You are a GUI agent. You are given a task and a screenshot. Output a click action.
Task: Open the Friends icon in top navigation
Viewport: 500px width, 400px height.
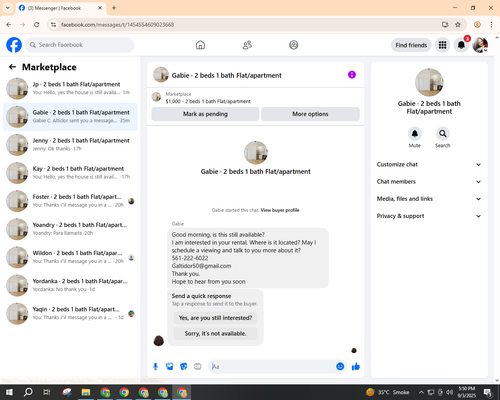click(247, 45)
